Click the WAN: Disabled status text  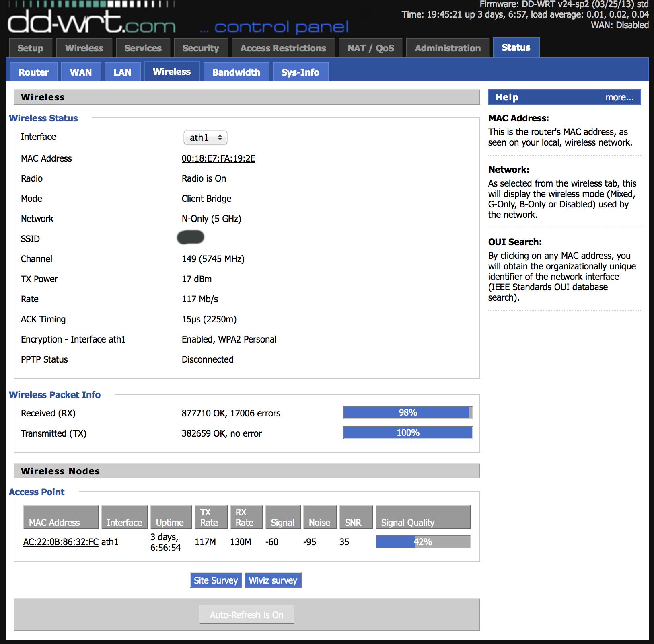[x=620, y=25]
